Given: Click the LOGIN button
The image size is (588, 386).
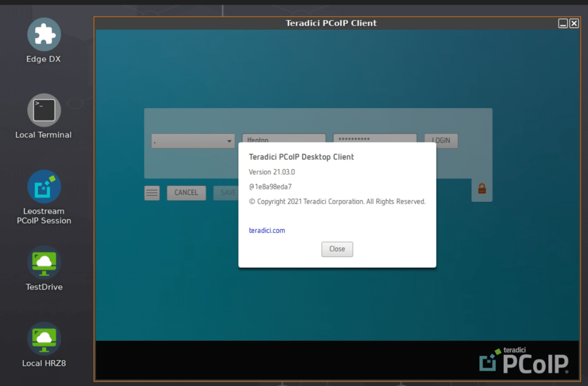Looking at the screenshot, I should [x=441, y=141].
